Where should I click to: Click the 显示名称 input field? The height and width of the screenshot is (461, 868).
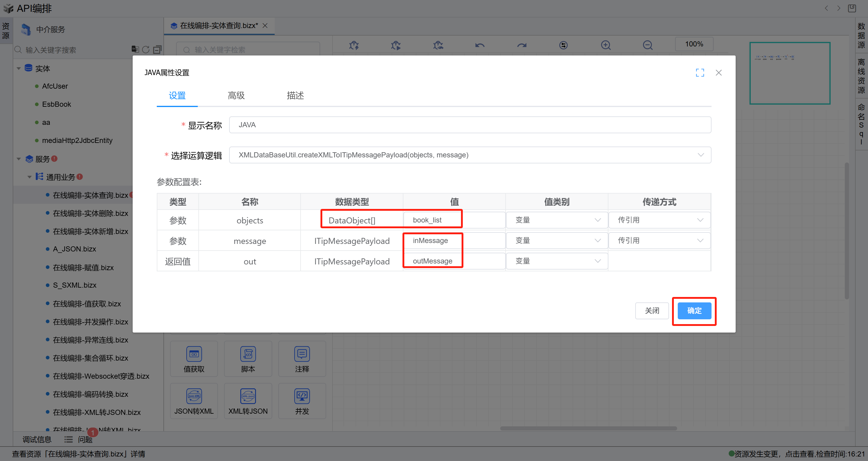tap(470, 125)
